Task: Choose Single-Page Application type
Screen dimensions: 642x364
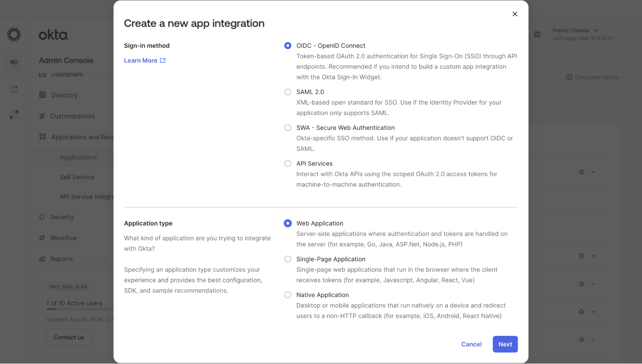Action: click(288, 259)
